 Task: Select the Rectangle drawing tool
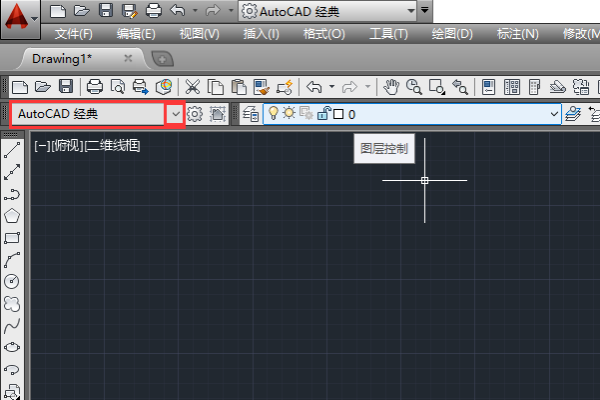[x=13, y=238]
